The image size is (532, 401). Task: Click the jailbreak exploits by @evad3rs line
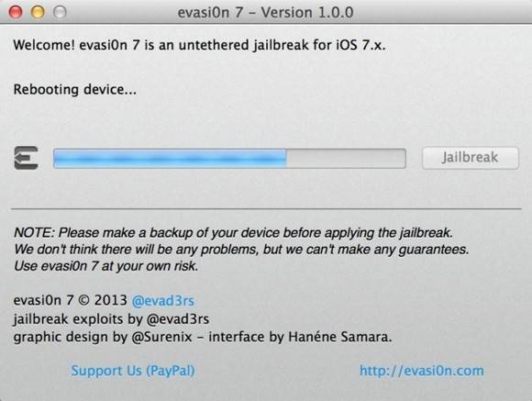(x=111, y=319)
